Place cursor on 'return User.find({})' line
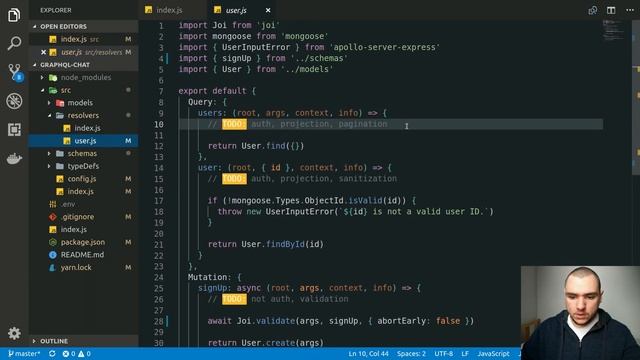 pos(256,146)
